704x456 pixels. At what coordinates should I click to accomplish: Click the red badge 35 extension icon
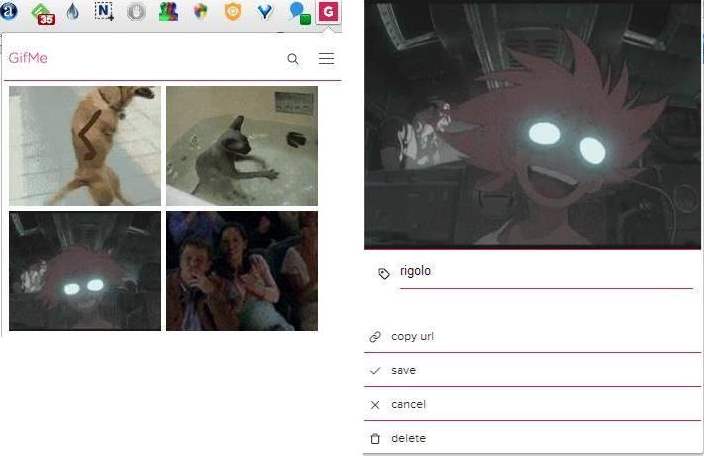[43, 13]
